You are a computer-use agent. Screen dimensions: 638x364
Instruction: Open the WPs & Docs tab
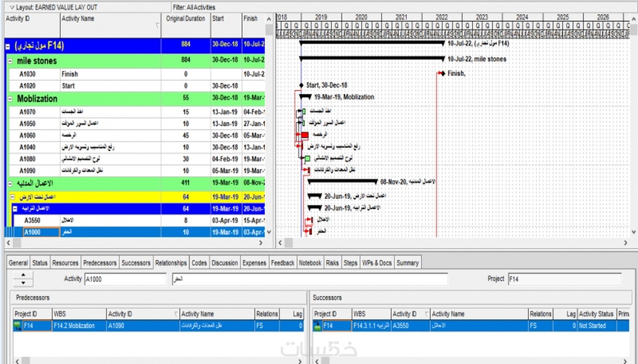click(377, 263)
